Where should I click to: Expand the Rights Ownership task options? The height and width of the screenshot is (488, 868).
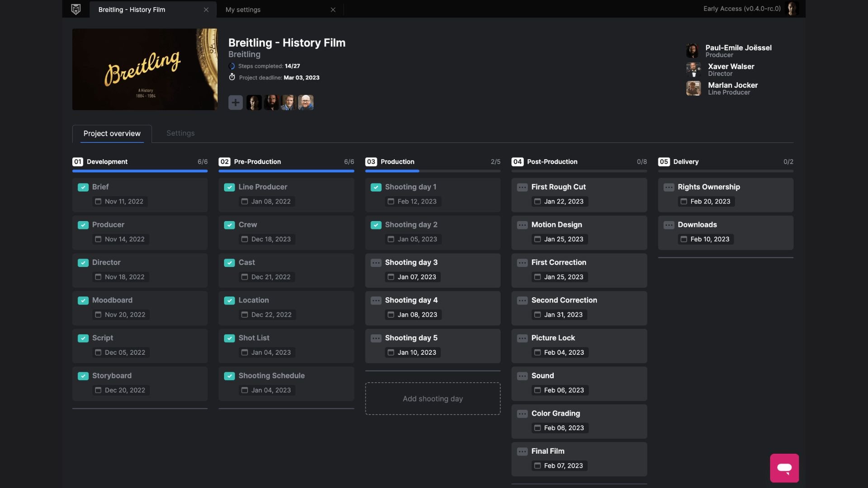(x=669, y=187)
